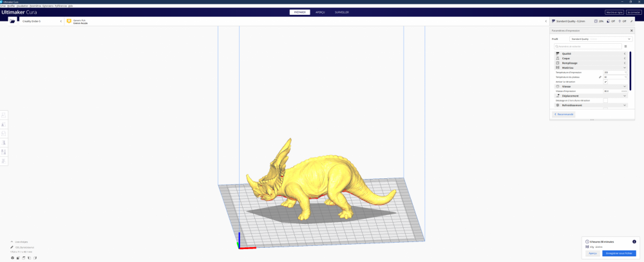Click the Se connecter button

(x=634, y=12)
